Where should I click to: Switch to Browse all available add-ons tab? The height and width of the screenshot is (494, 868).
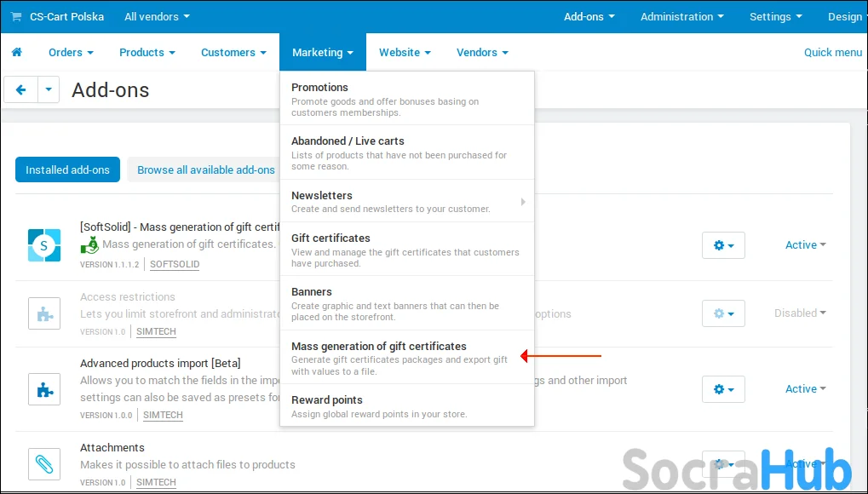click(206, 170)
